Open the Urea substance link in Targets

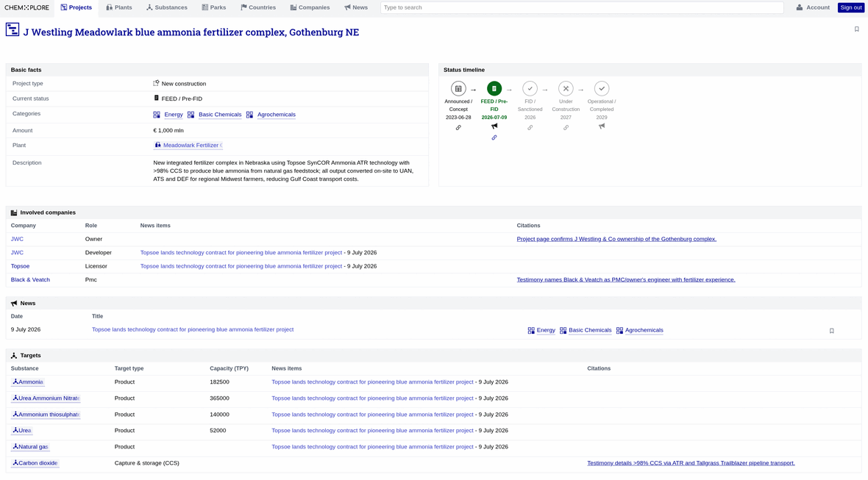(21, 431)
